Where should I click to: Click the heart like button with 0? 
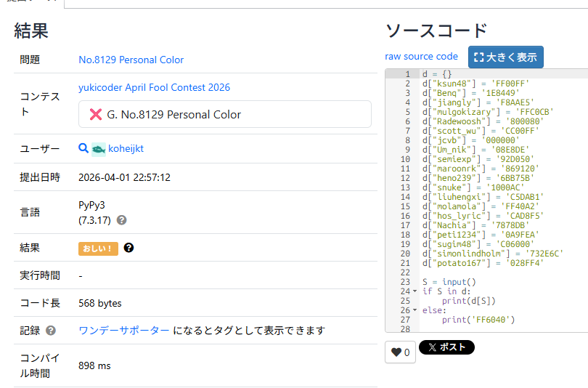400,352
